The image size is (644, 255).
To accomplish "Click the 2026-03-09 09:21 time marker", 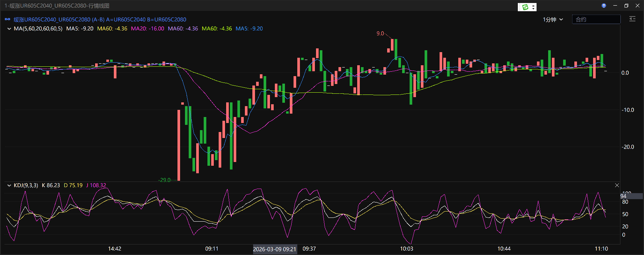I will tap(274, 249).
